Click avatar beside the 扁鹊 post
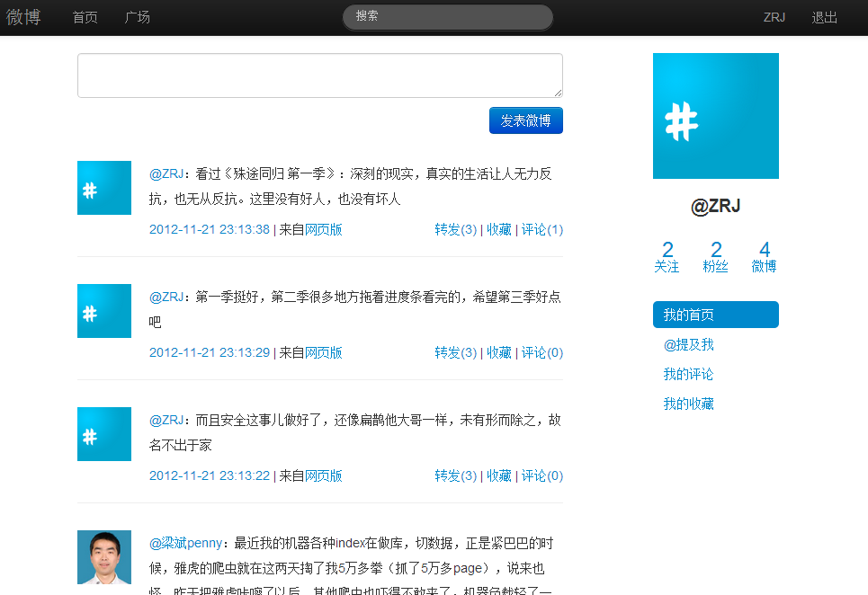The width and height of the screenshot is (868, 595). pos(104,434)
